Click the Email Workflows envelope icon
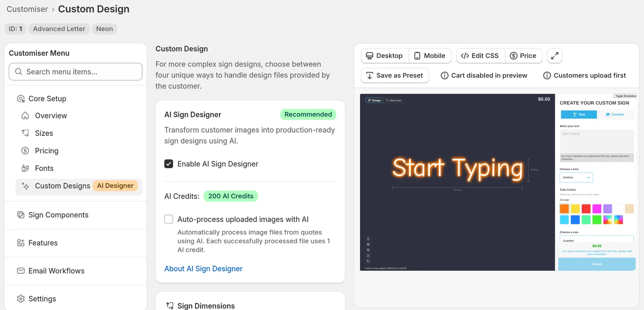The height and width of the screenshot is (310, 644). [x=21, y=271]
